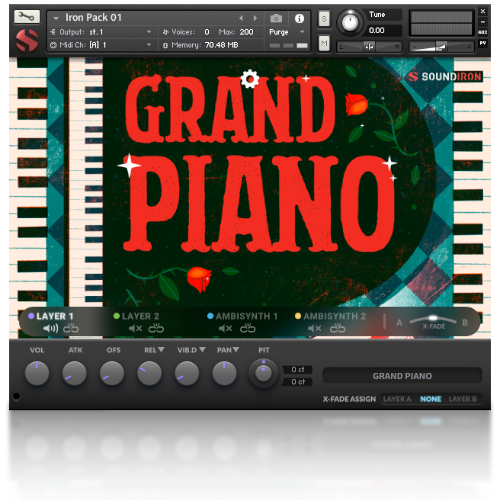The width and height of the screenshot is (500, 500).
Task: Expand the Iron Pack 01 instrument dropdown arrow
Action: pyautogui.click(x=56, y=18)
